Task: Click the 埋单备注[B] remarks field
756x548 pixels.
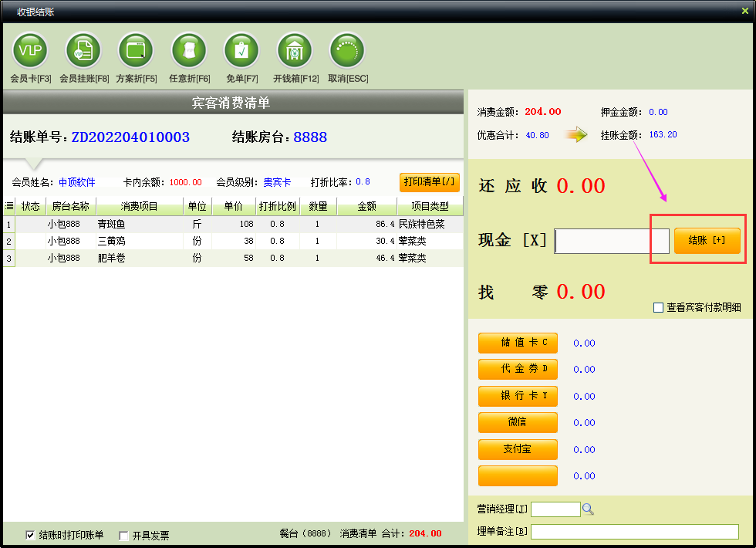Action: click(x=634, y=532)
